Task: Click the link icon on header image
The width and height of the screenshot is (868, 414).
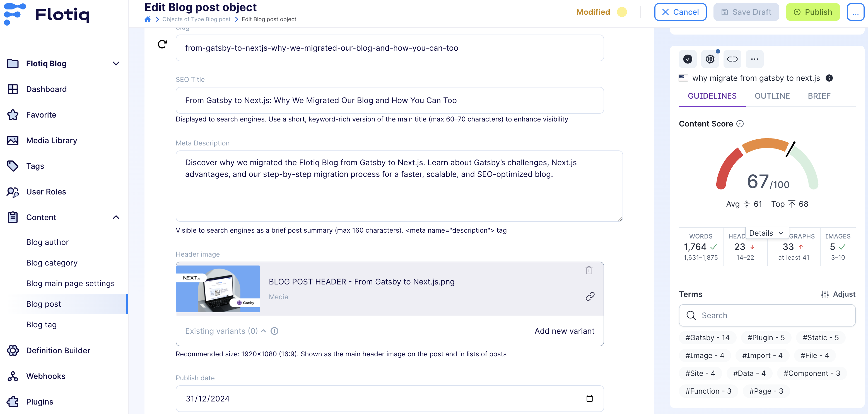Action: (x=590, y=296)
